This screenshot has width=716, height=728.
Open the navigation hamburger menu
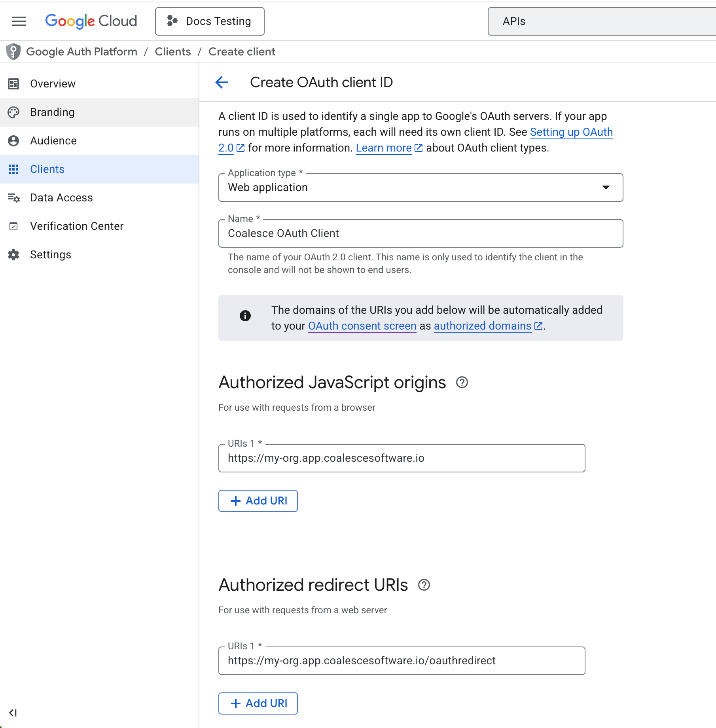click(19, 21)
